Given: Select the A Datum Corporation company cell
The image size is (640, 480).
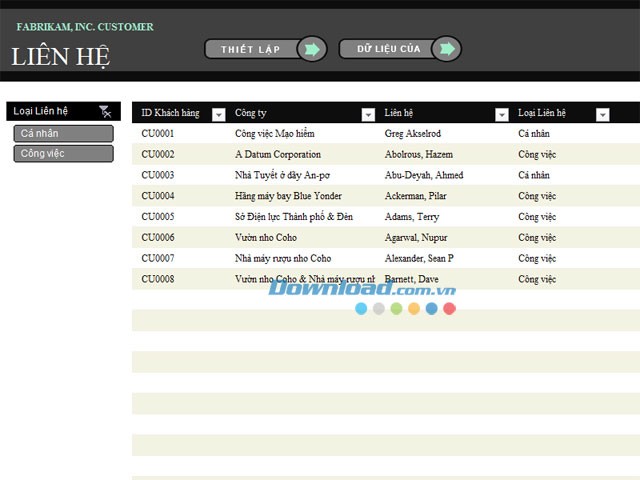Looking at the screenshot, I should click(278, 155).
